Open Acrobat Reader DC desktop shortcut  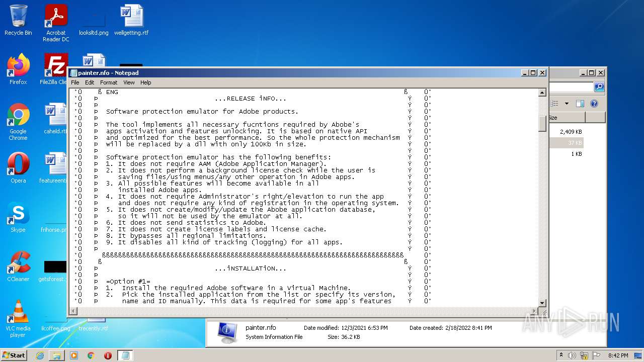point(56,23)
